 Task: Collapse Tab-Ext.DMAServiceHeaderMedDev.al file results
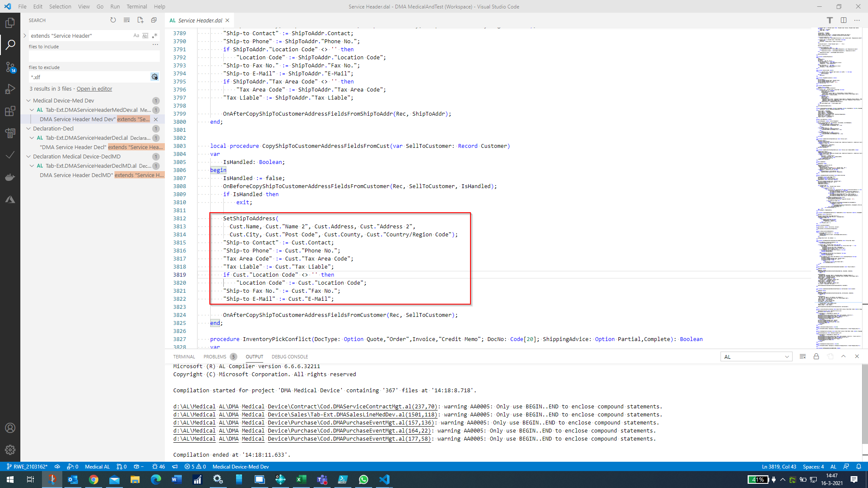(32, 110)
